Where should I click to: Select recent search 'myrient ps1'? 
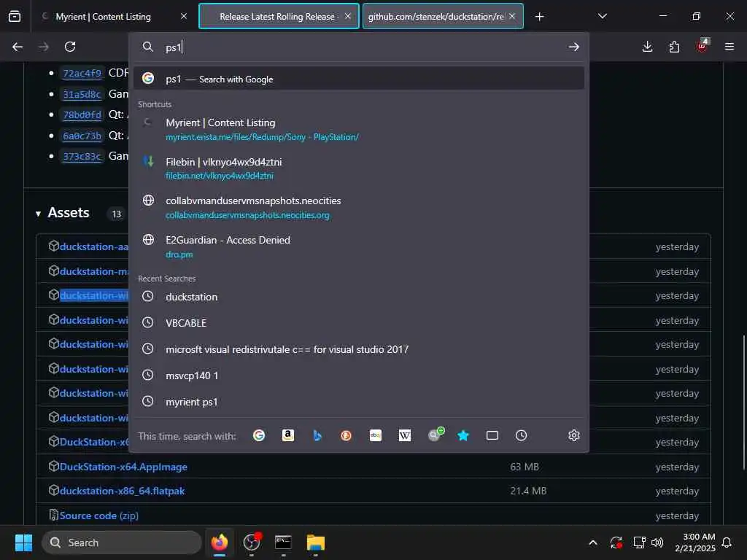click(359, 402)
